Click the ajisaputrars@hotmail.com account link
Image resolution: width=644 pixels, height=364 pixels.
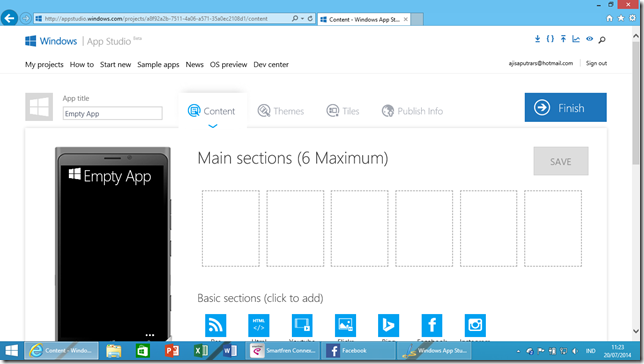click(x=540, y=63)
